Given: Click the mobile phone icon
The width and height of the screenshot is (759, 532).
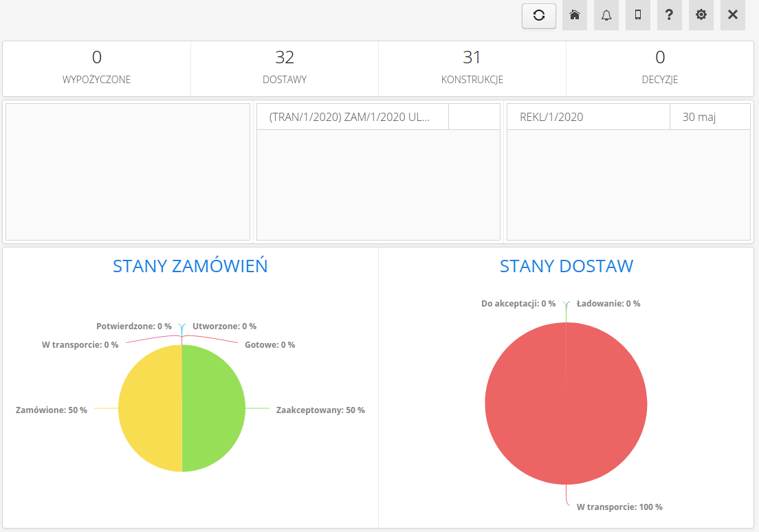Looking at the screenshot, I should tap(638, 15).
